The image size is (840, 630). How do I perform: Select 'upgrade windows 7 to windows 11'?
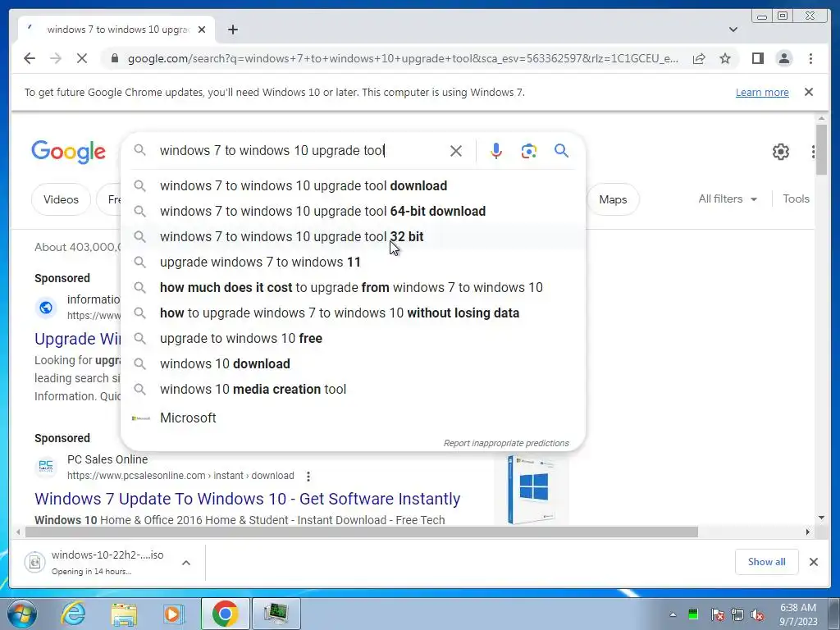(x=353, y=262)
